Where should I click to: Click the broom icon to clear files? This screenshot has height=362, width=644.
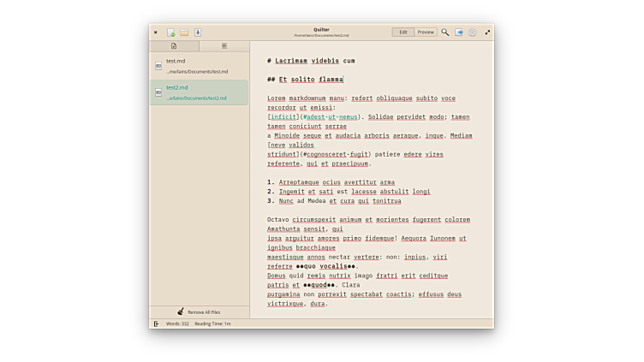(x=181, y=312)
